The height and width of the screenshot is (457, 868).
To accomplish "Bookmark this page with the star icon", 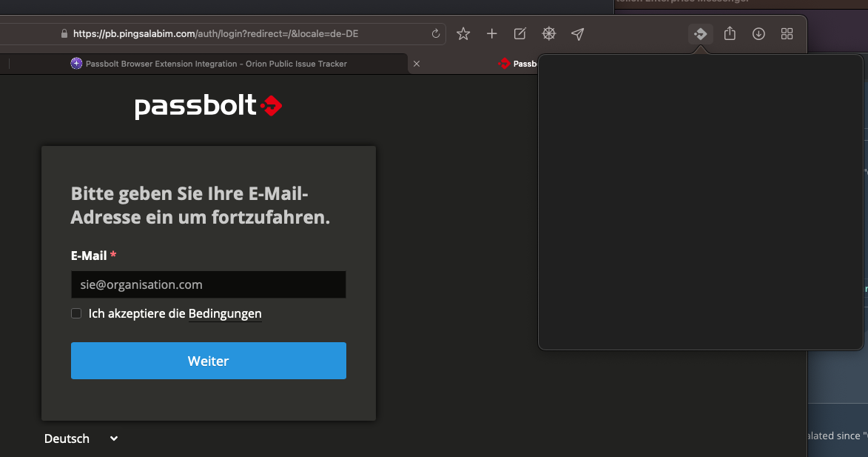I will [463, 34].
